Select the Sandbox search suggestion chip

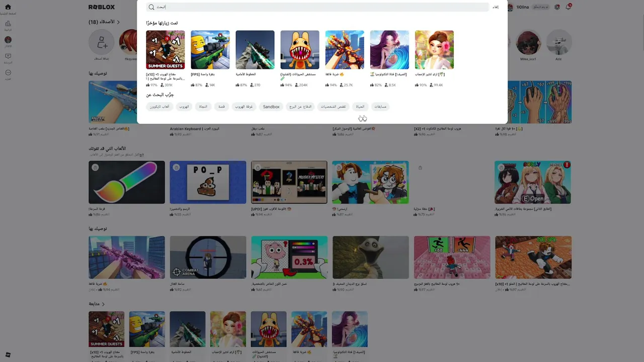(x=271, y=107)
